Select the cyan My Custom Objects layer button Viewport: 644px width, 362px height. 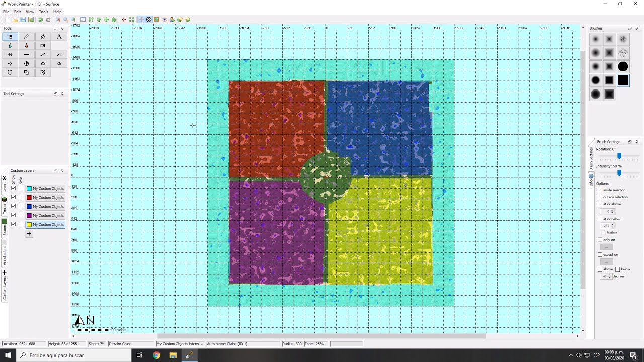tap(46, 188)
